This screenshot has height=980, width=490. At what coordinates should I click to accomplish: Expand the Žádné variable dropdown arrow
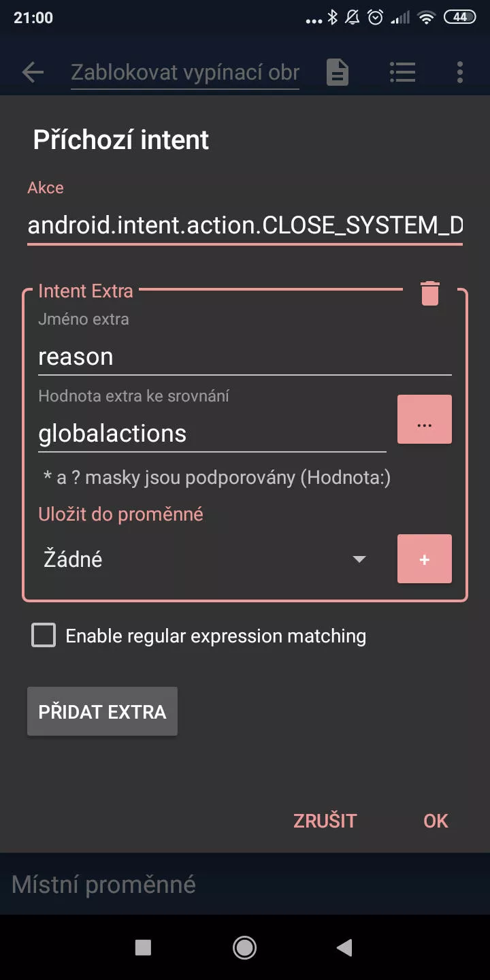click(x=359, y=559)
